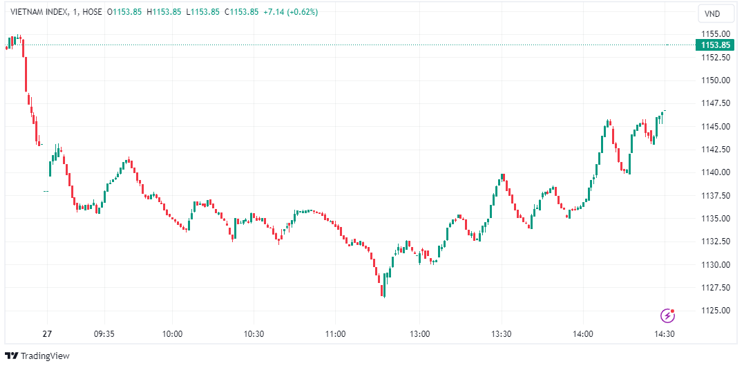Click the 14:30 time axis label
Image resolution: width=741 pixels, height=367 pixels.
click(x=664, y=334)
